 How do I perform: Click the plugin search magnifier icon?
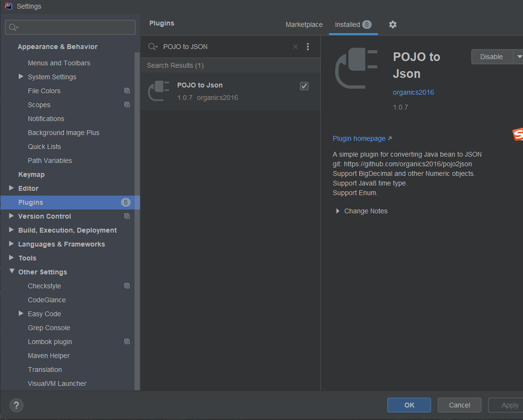click(153, 47)
